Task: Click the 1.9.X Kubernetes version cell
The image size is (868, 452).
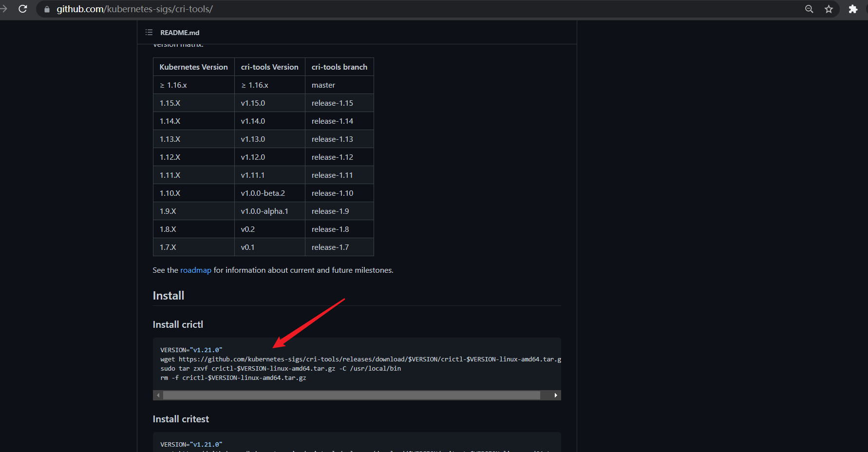Action: [x=194, y=211]
